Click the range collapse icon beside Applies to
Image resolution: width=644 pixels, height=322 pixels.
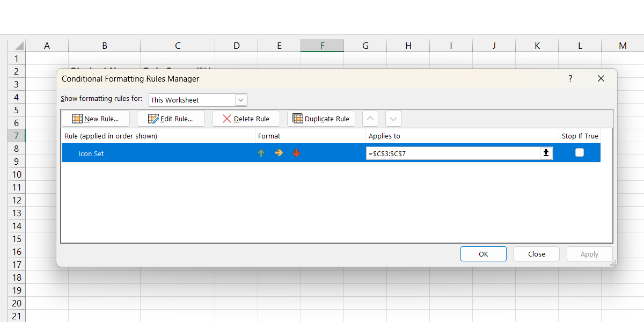click(x=546, y=153)
